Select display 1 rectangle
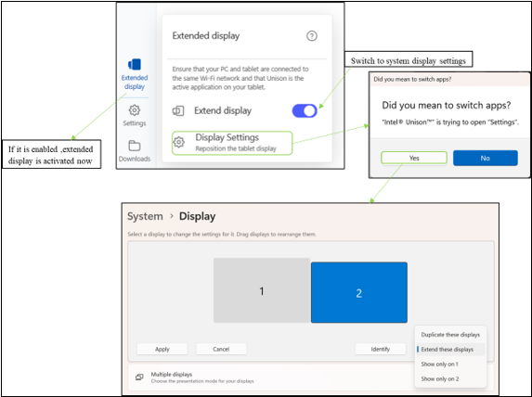The image size is (532, 397). click(262, 290)
